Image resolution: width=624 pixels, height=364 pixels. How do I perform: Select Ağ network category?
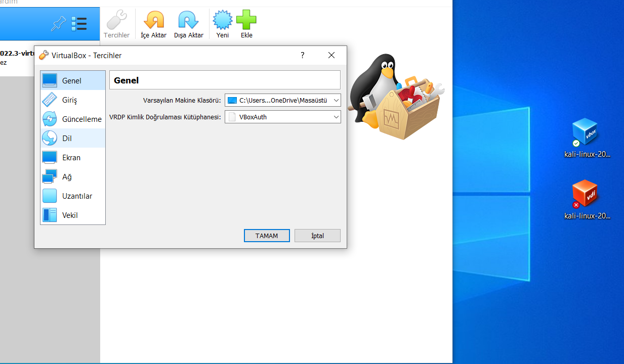pos(73,177)
